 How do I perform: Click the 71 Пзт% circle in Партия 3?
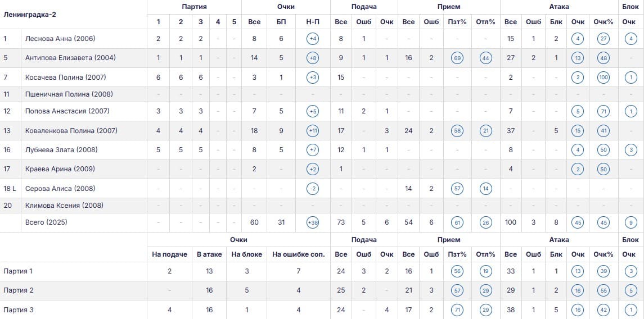[457, 310]
